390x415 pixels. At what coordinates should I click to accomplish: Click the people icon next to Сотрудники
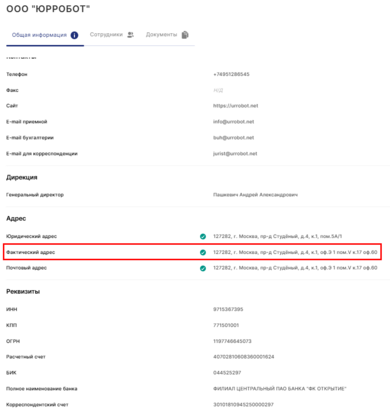click(131, 35)
